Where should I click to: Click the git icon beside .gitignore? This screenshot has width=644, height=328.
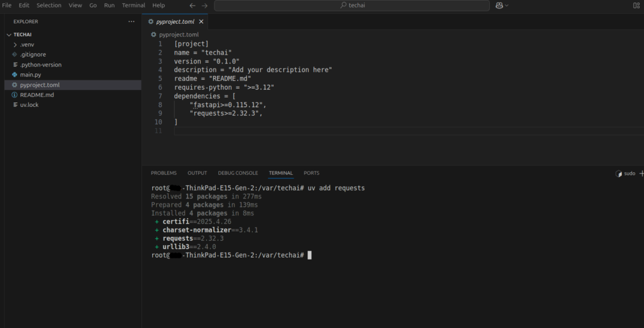point(15,55)
